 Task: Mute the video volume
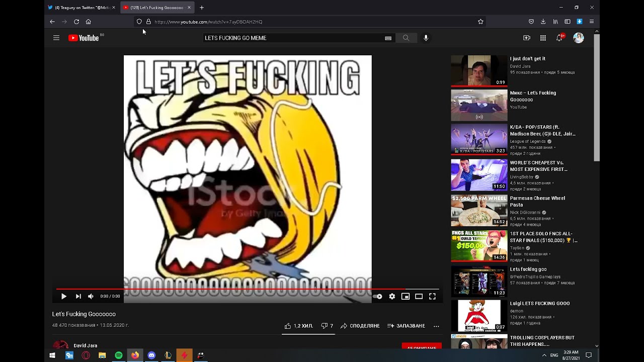91,297
